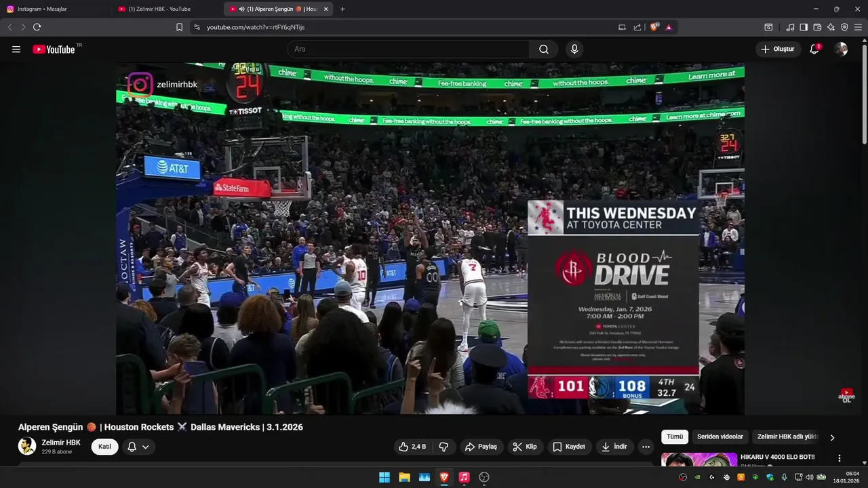Select the Zelimir HBK adlı yükleyen chip
The height and width of the screenshot is (488, 868).
pos(788,437)
